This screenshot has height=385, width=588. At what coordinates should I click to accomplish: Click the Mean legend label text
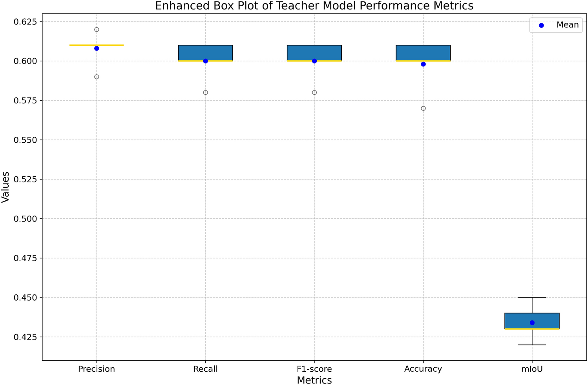pyautogui.click(x=567, y=25)
